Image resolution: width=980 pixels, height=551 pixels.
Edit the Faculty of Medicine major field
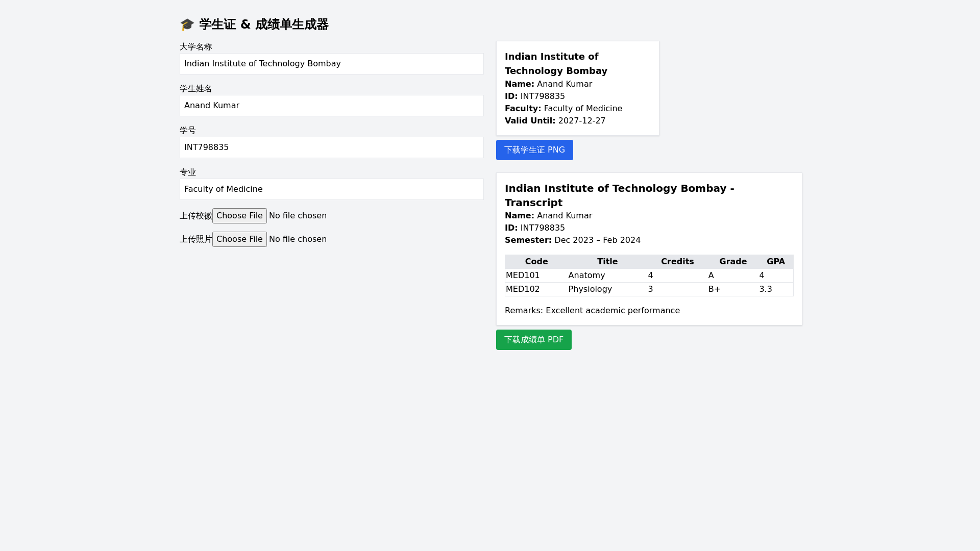coord(332,189)
